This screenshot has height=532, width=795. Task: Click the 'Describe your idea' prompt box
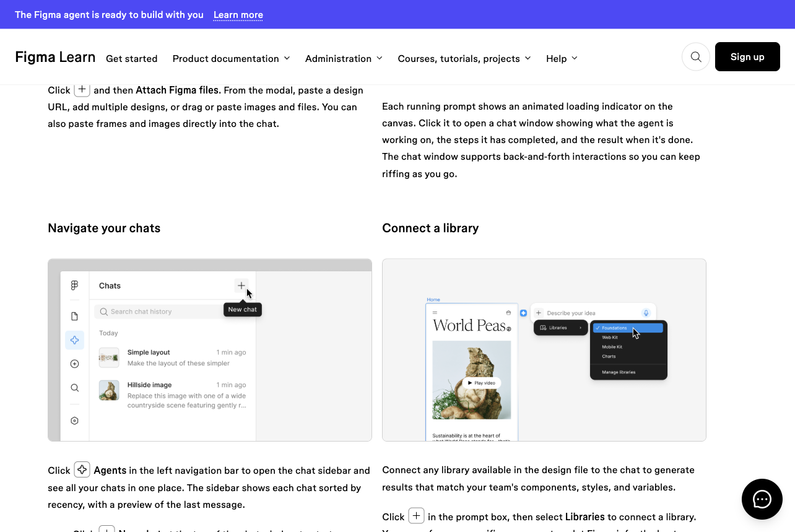click(x=593, y=313)
